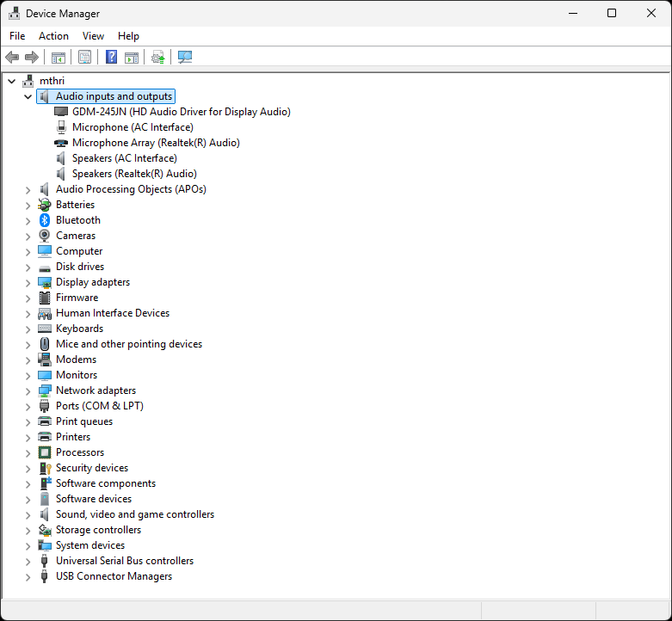Click the Software components icon
The height and width of the screenshot is (621, 672).
[45, 483]
